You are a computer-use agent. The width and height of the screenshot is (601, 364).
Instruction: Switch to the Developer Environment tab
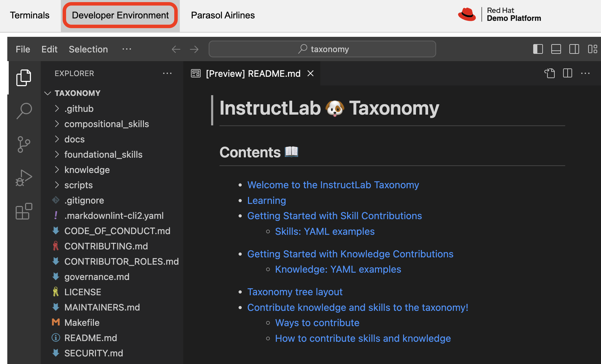pyautogui.click(x=120, y=15)
